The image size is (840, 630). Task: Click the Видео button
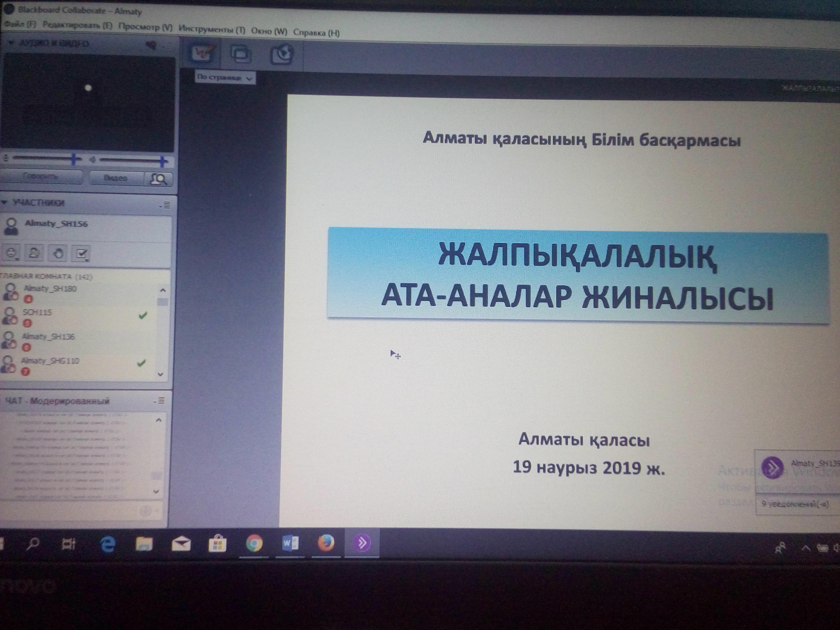pos(116,178)
